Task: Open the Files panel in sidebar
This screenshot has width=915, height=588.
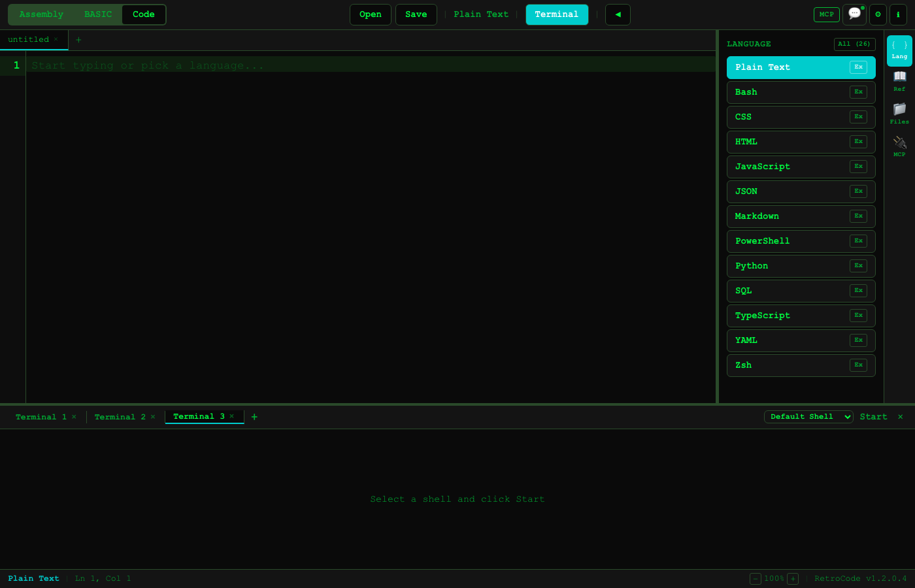Action: click(x=899, y=112)
